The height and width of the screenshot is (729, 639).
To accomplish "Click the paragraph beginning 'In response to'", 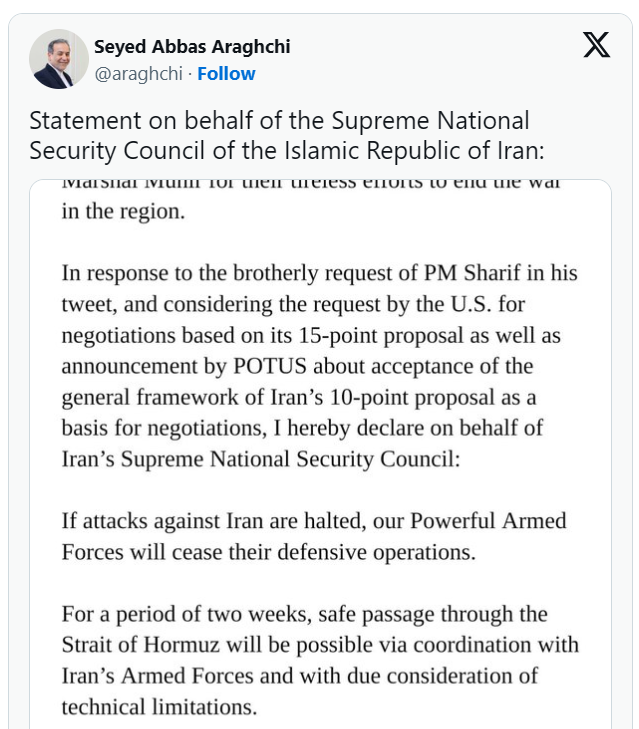I will (x=319, y=273).
